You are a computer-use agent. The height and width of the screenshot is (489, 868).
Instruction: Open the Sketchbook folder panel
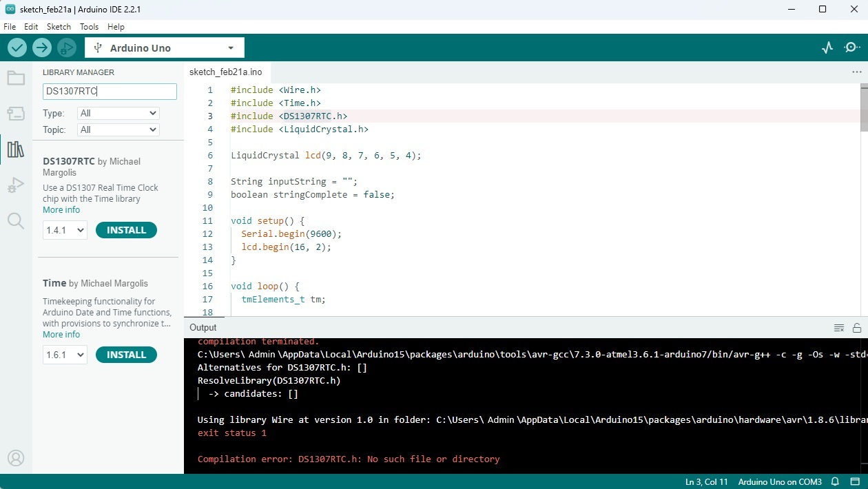[16, 78]
